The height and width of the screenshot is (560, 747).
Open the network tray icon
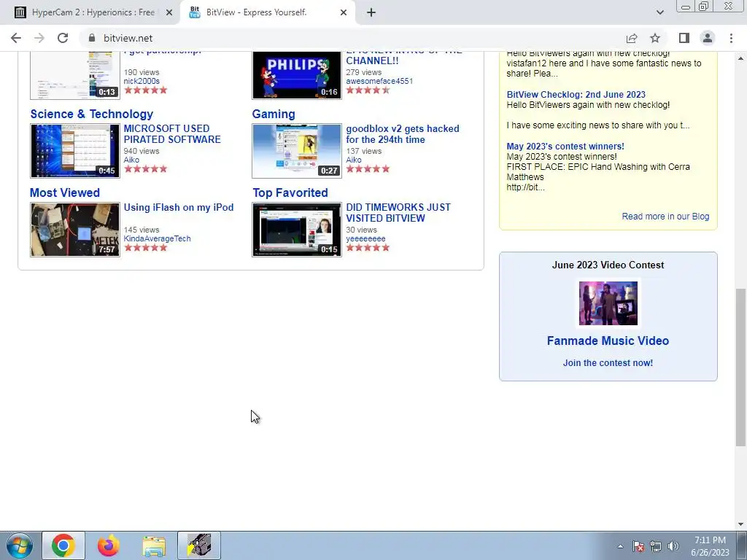tap(656, 546)
